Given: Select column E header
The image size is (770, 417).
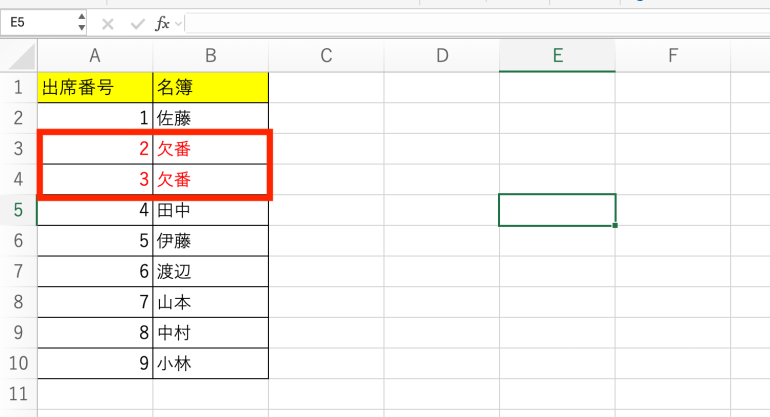Looking at the screenshot, I should click(x=557, y=57).
